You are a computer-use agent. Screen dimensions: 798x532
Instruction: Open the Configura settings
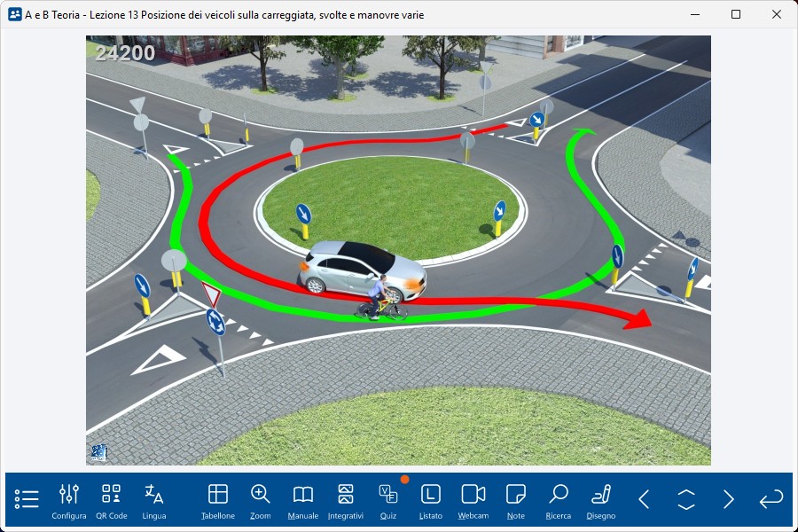69,500
